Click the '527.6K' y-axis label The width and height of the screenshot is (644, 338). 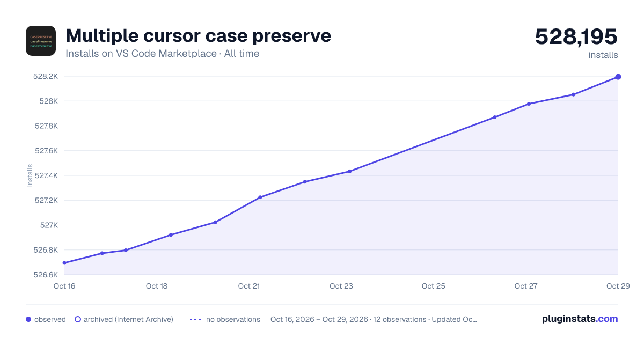pos(46,151)
